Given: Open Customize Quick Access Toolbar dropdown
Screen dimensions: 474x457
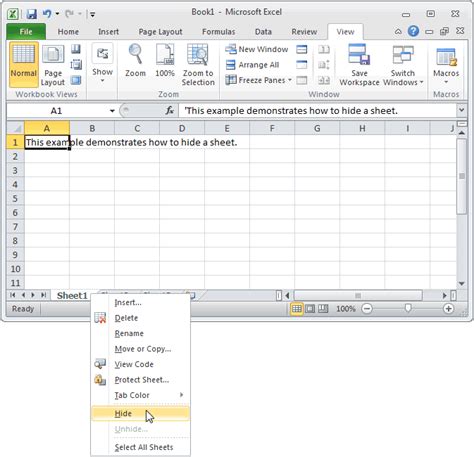Looking at the screenshot, I should click(x=92, y=14).
